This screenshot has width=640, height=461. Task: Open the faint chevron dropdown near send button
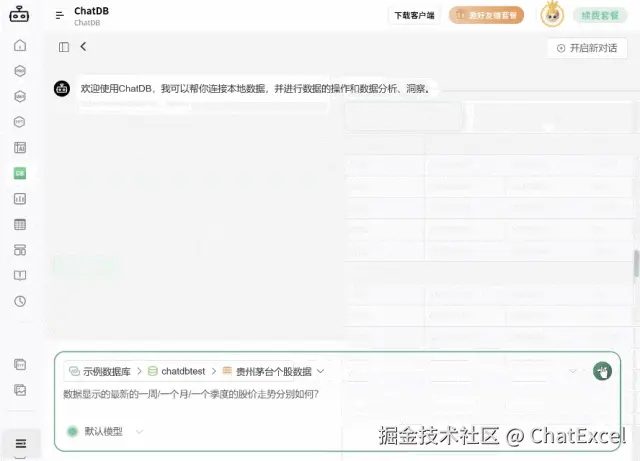coord(573,371)
